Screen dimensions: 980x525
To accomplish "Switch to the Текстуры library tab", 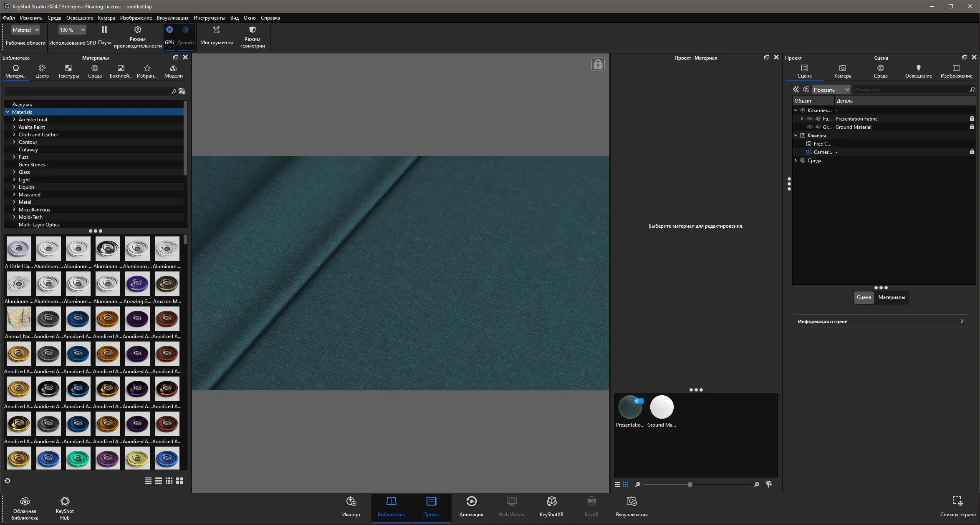I will [68, 71].
